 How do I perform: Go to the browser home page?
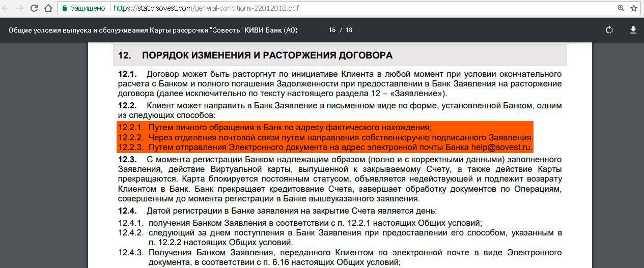point(48,8)
